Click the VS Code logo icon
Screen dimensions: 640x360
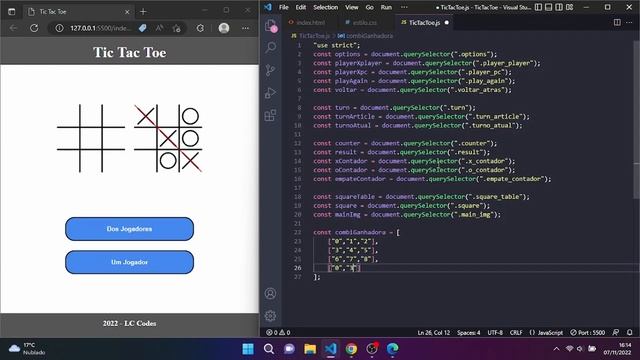tap(268, 7)
